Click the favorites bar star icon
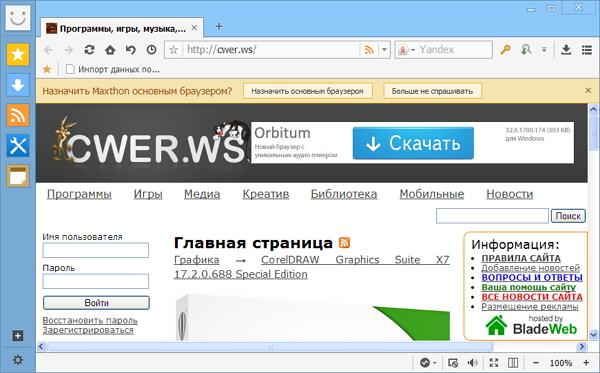 [47, 69]
